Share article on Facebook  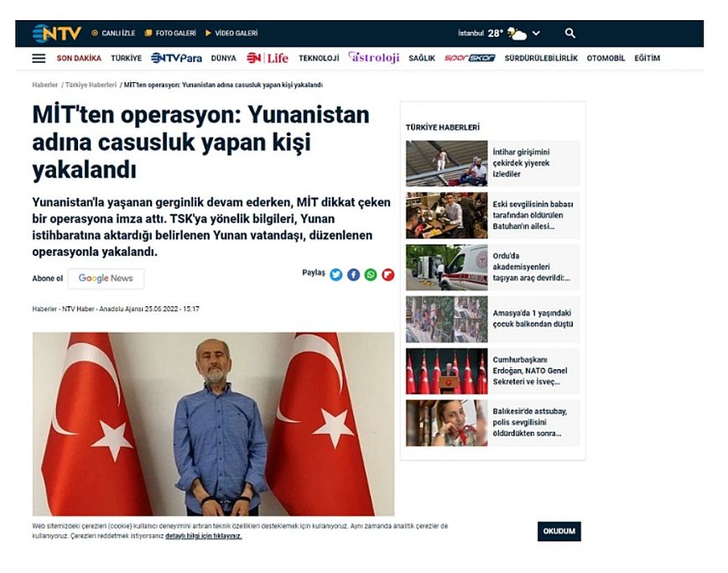pyautogui.click(x=353, y=275)
